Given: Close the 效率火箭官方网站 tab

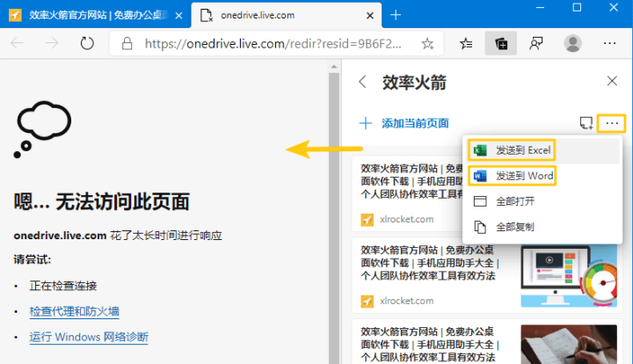Looking at the screenshot, I should (178, 15).
